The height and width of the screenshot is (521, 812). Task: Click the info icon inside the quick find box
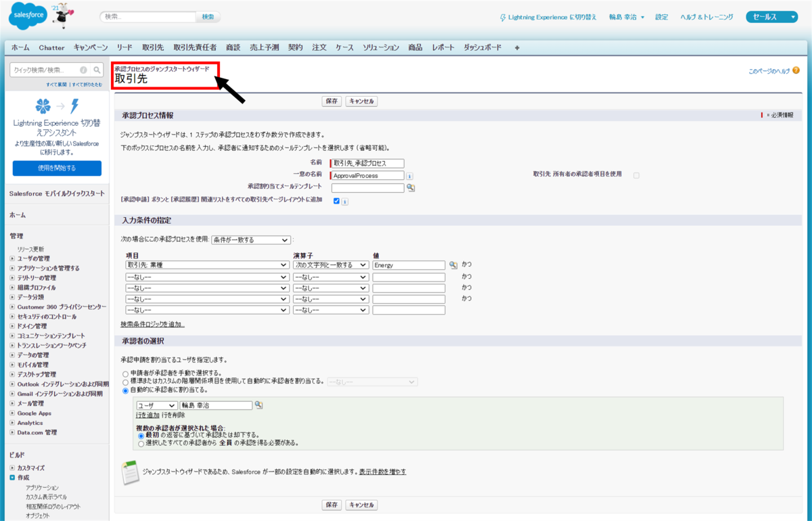pos(83,70)
